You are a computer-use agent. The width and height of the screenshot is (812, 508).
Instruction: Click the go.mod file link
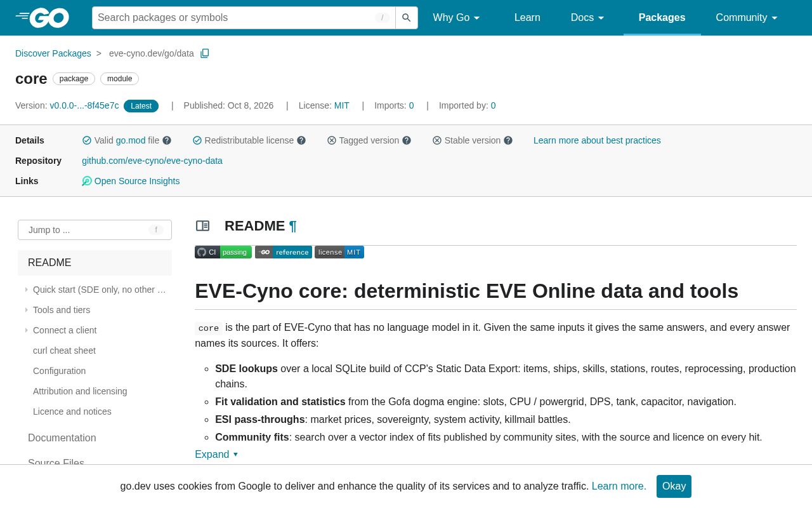[x=131, y=140]
